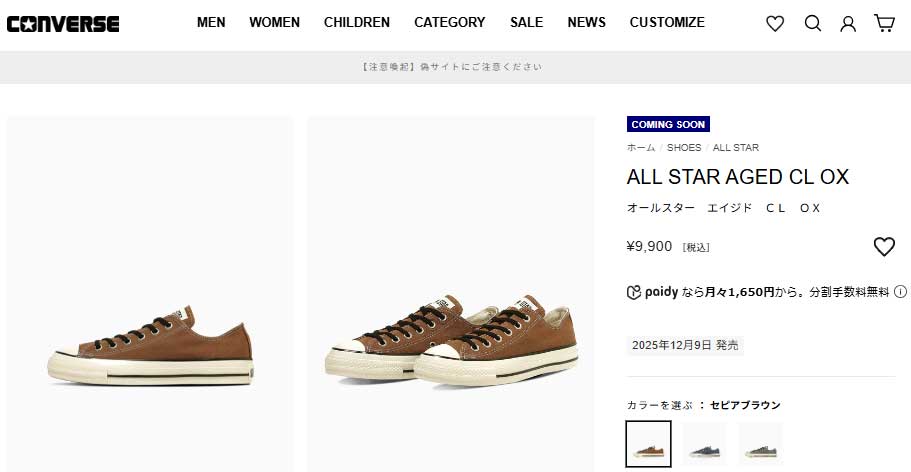Screen dimensions: 911x472
Task: Add product to favorites with heart icon
Action: coord(884,246)
